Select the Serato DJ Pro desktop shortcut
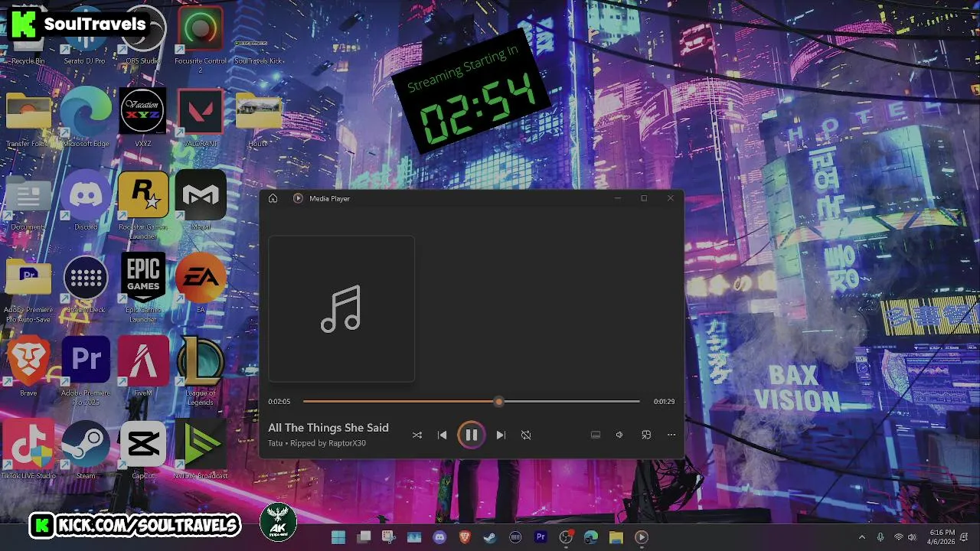 pos(85,36)
